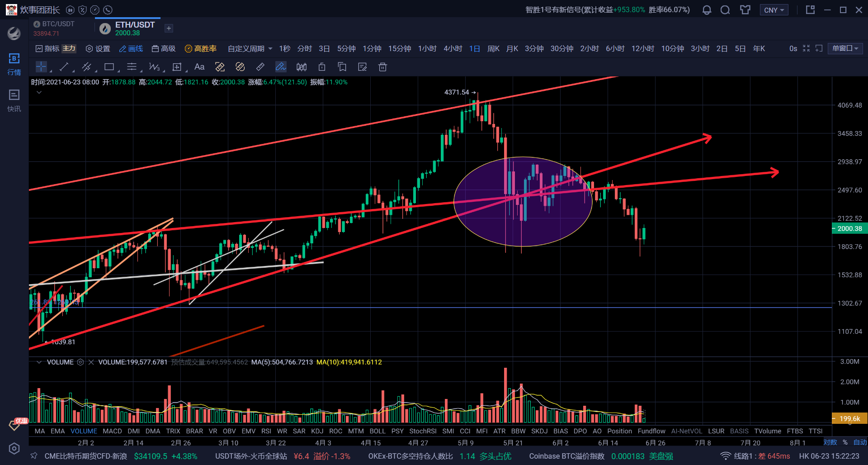This screenshot has height=465, width=868.
Task: Toggle percent scale mode
Action: point(845,442)
